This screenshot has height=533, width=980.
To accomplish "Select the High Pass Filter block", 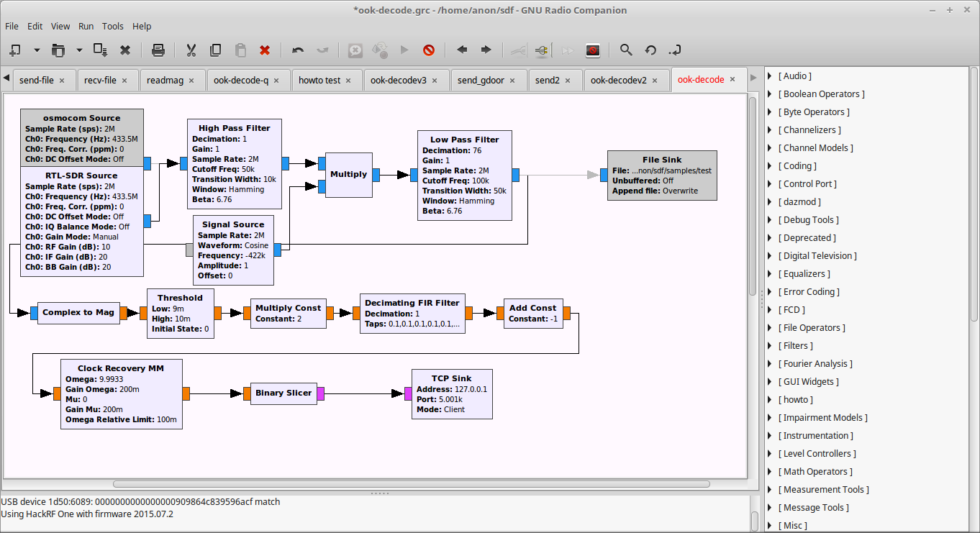I will [x=234, y=164].
